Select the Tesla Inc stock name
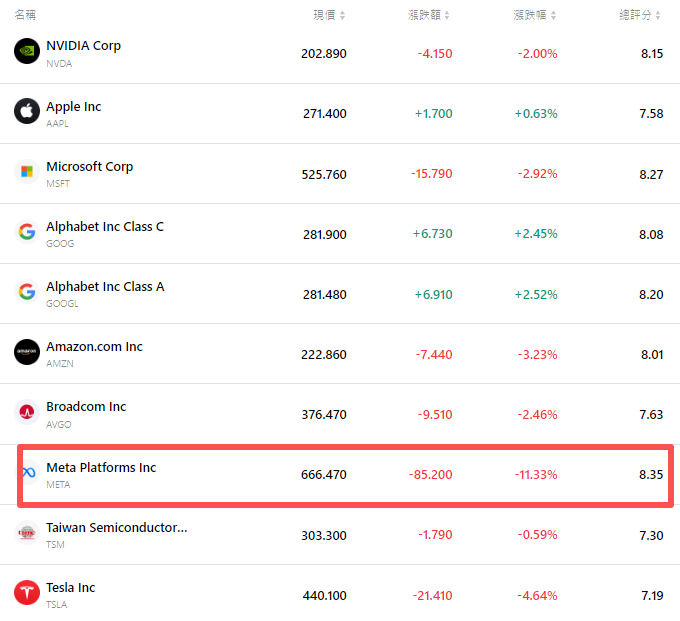 tap(71, 587)
